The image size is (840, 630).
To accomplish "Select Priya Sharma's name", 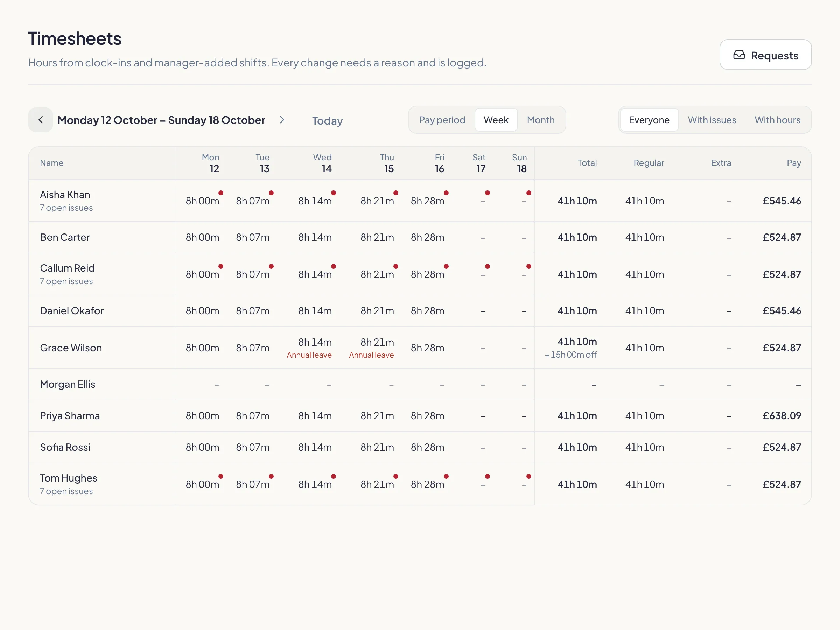I will coord(70,416).
